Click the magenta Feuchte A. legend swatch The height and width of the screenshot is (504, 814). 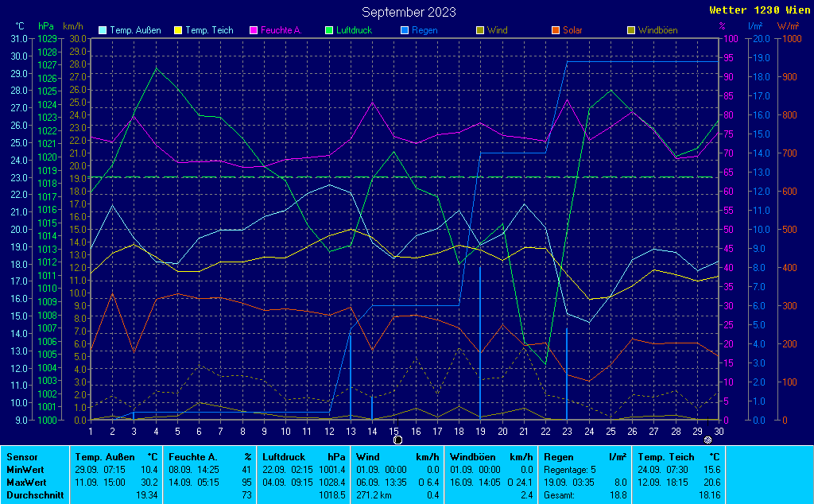(254, 30)
